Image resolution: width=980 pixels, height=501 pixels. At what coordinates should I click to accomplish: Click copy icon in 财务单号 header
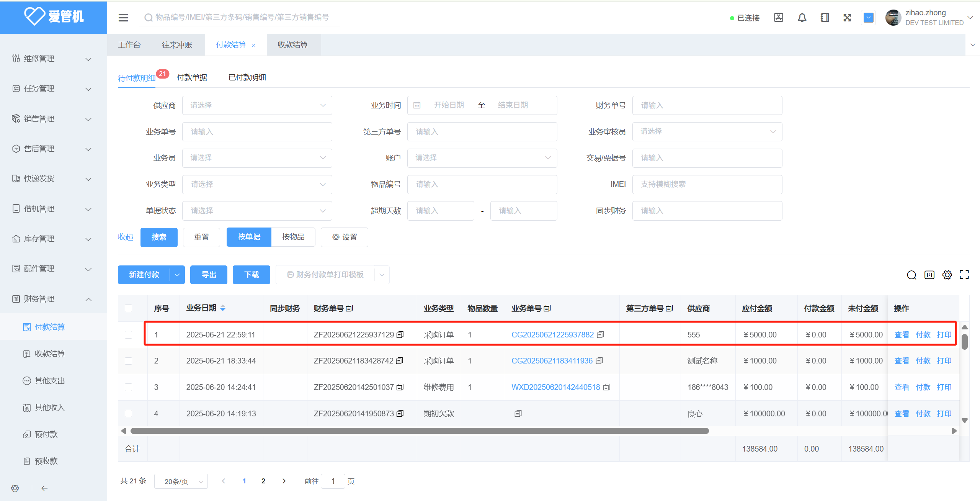pos(349,308)
